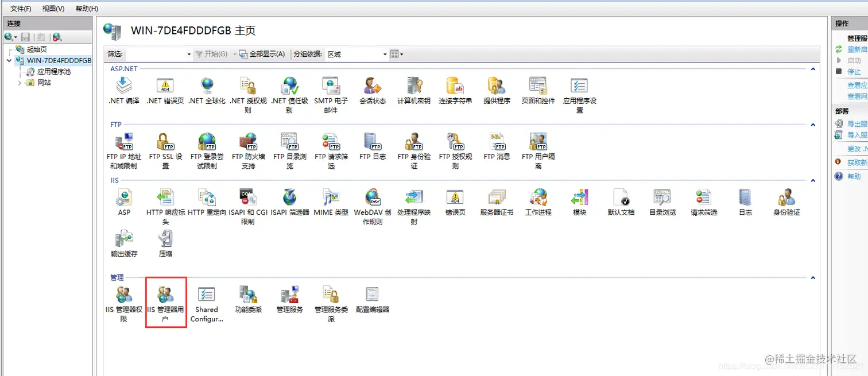Open FTP 目录浏览 feature
868x376 pixels.
(289, 151)
